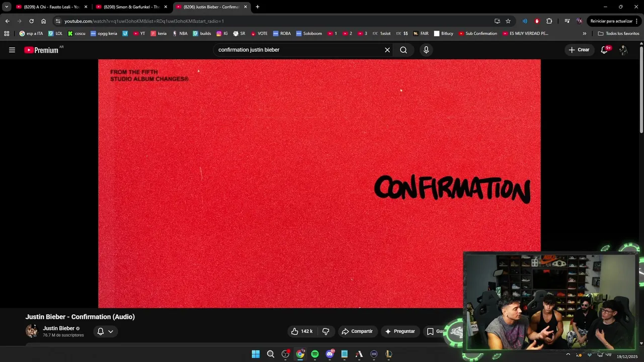Image resolution: width=644 pixels, height=362 pixels.
Task: Close the A Chi - Fausto Leali tab
Action: [86, 7]
